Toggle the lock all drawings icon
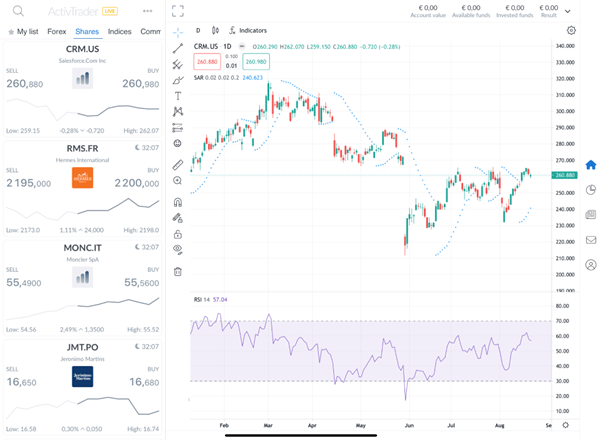The width and height of the screenshot is (602, 440). click(178, 233)
